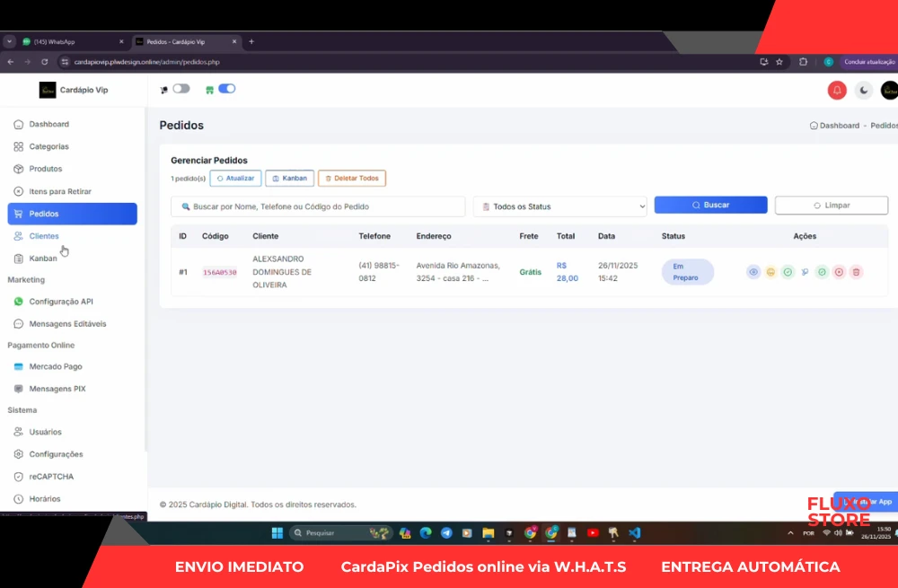Open the red notification bell
The width and height of the screenshot is (898, 588).
pyautogui.click(x=837, y=90)
